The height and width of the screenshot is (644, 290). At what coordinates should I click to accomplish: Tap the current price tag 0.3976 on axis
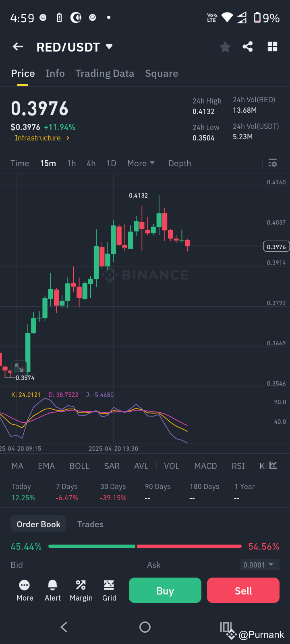pos(276,246)
